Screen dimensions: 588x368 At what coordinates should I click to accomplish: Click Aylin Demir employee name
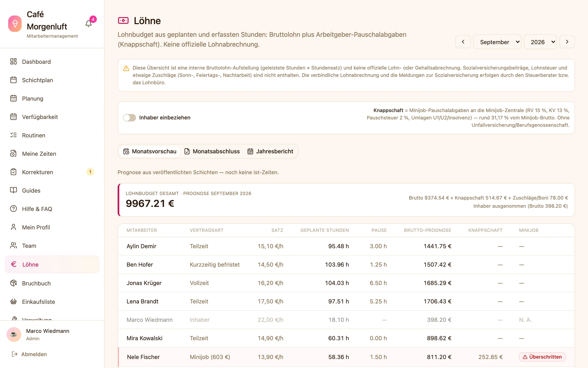pos(141,246)
